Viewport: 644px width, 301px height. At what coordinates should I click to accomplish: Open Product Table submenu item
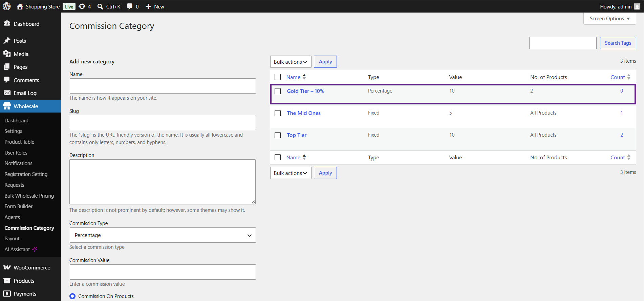19,142
